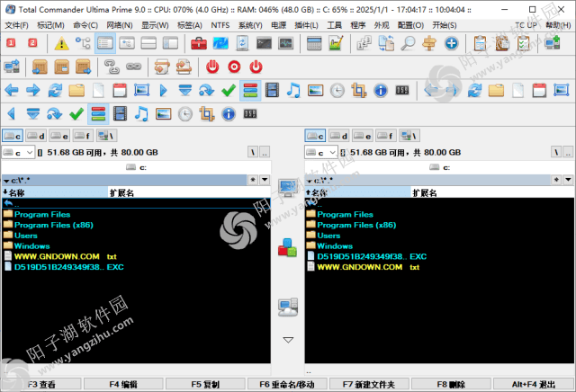Click the F5 复制 button
Viewport: 576px width, 392px height.
coord(205,384)
